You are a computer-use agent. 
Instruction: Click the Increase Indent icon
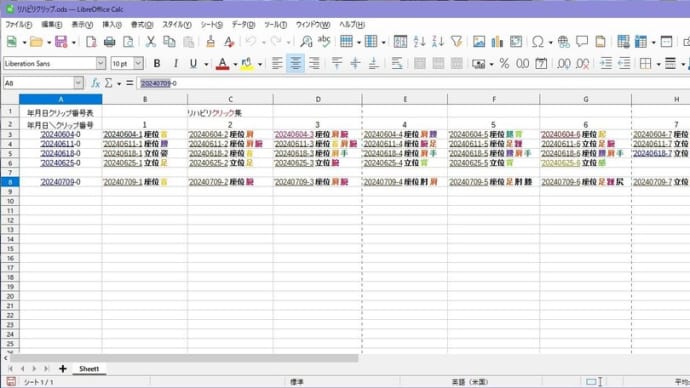606,64
